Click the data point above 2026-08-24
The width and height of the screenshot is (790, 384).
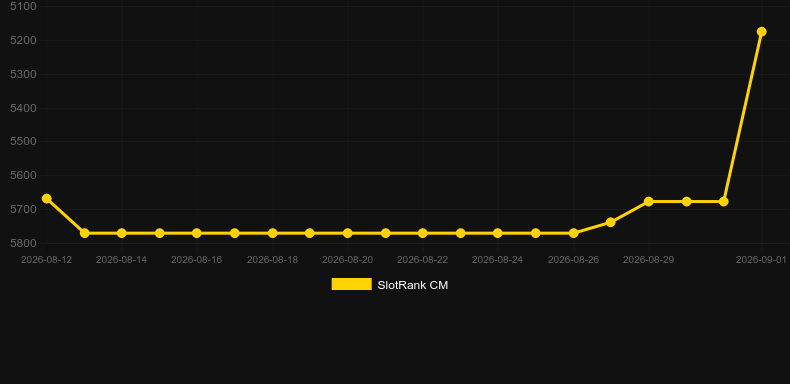click(498, 233)
